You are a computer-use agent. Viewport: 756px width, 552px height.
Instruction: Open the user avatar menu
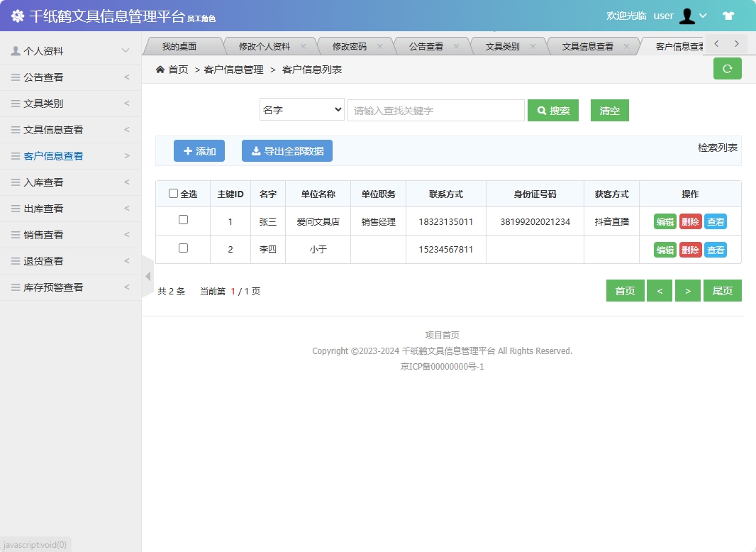(x=686, y=16)
